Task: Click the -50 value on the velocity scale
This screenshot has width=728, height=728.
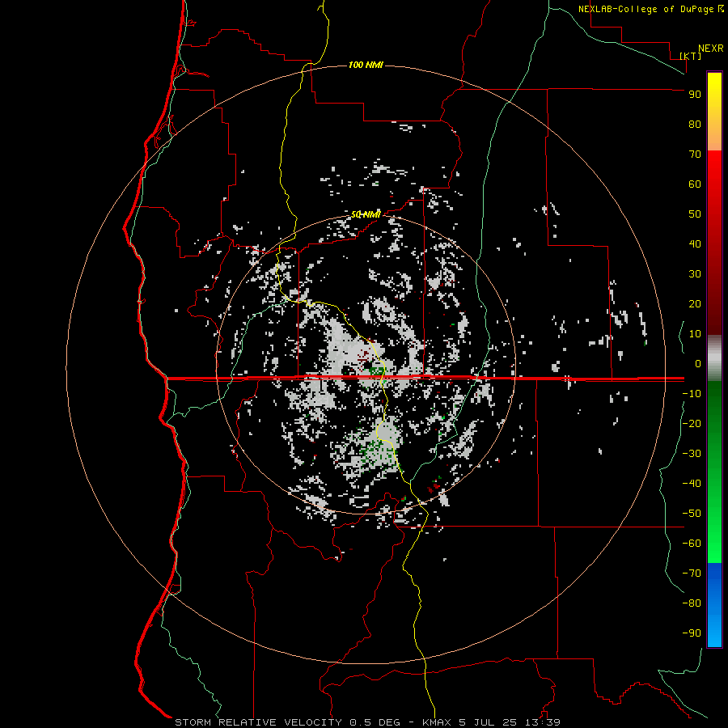Action: click(x=692, y=514)
